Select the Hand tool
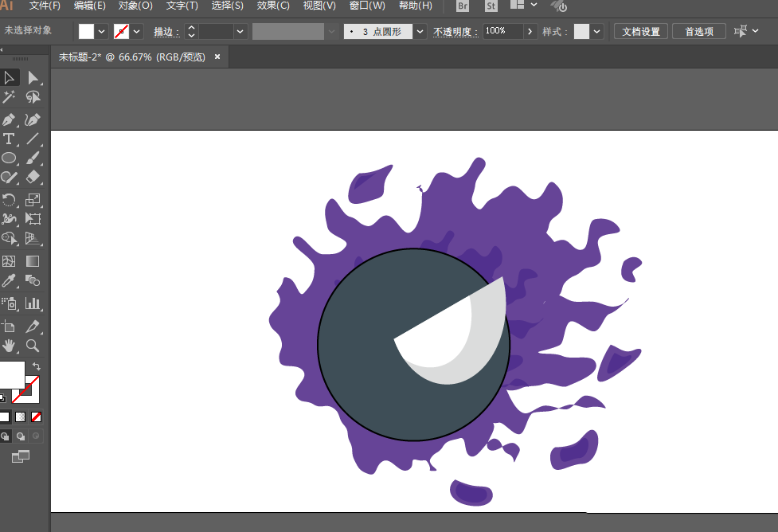The height and width of the screenshot is (532, 778). 9,346
